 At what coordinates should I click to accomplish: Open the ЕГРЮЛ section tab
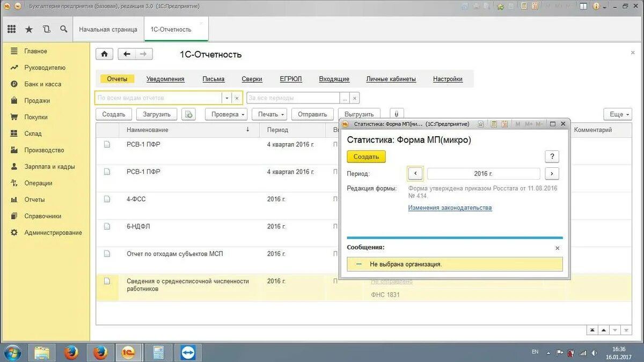point(291,79)
